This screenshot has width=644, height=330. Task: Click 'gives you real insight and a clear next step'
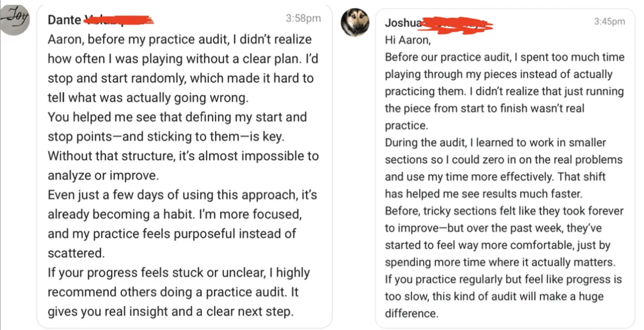171,311
